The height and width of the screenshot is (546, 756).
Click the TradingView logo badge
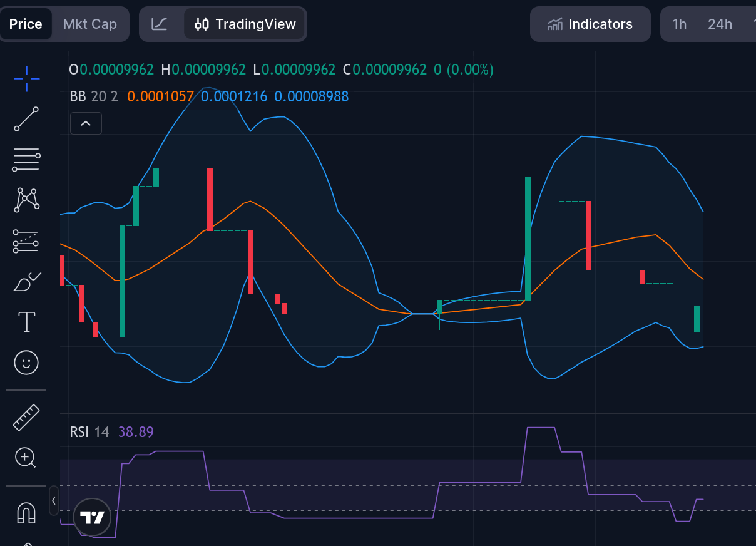(93, 517)
